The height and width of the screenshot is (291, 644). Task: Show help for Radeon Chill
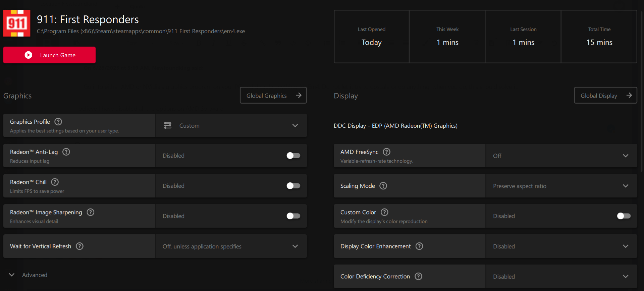click(55, 182)
